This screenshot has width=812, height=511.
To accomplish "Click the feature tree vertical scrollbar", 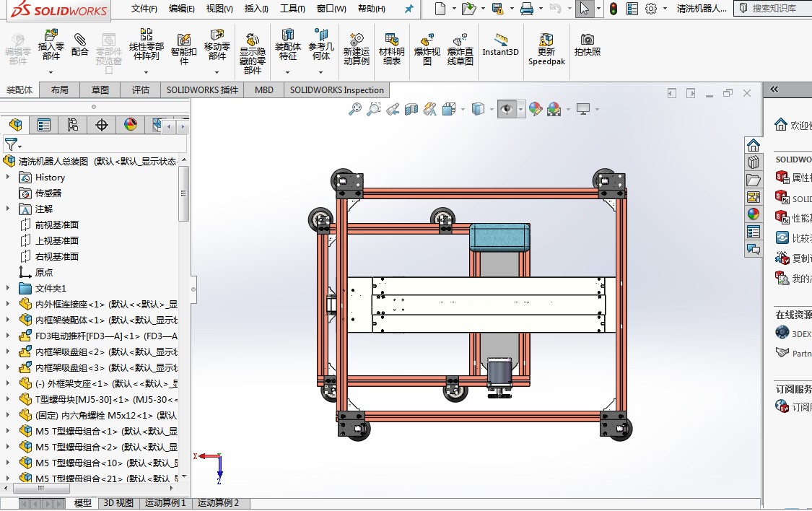I will coord(183,193).
